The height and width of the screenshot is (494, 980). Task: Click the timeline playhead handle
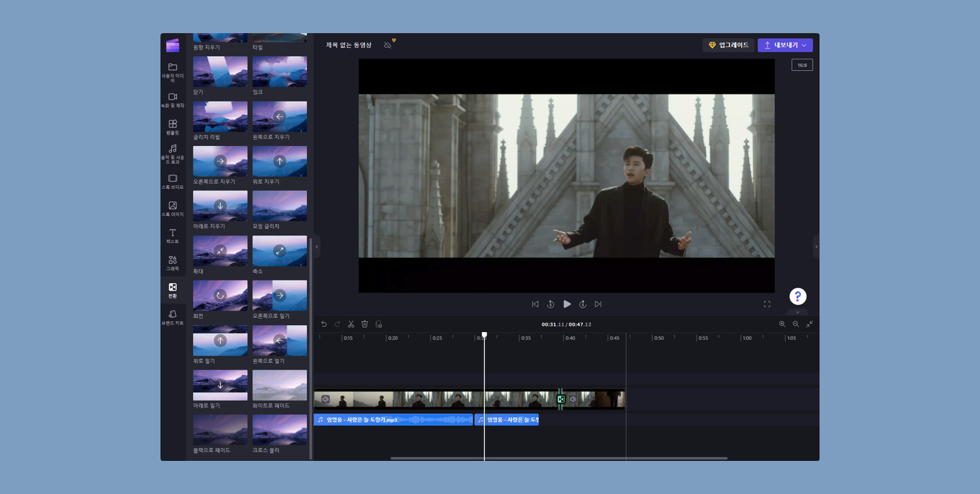pos(484,335)
